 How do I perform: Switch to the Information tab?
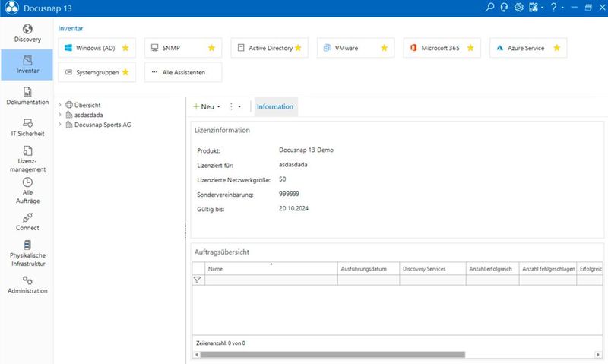274,107
